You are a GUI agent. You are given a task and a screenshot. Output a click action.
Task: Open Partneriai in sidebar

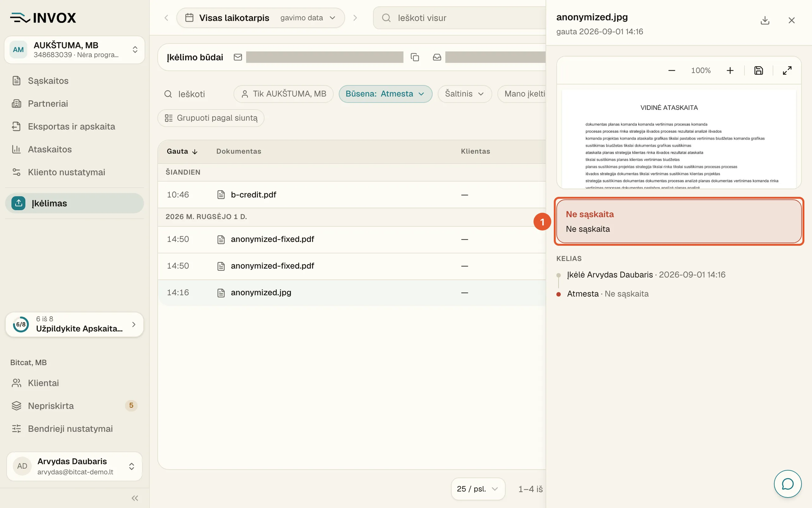tap(75, 104)
